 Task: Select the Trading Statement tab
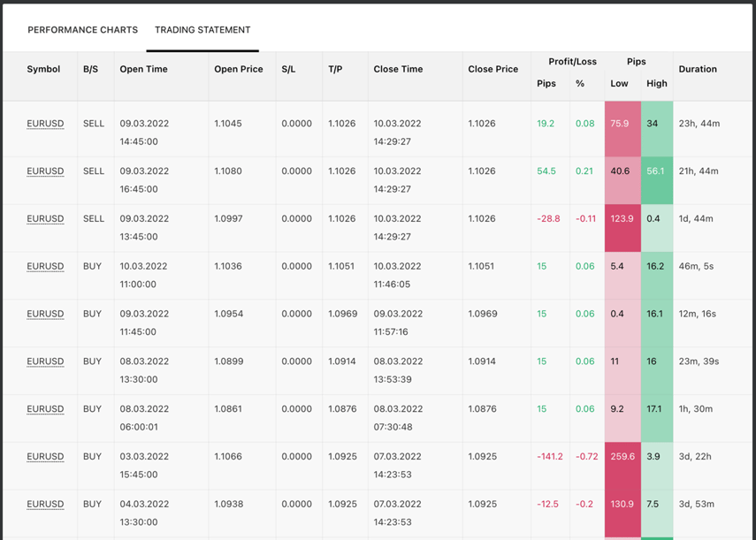pos(202,30)
